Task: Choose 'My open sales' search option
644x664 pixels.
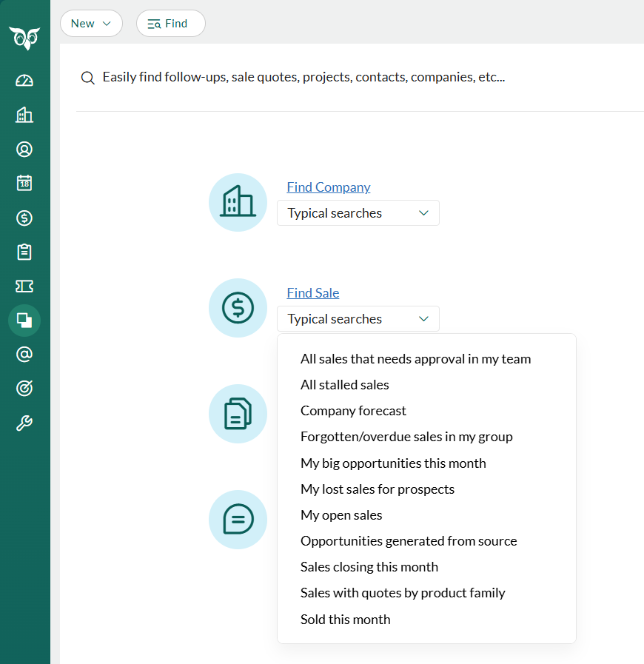Action: pyautogui.click(x=341, y=515)
